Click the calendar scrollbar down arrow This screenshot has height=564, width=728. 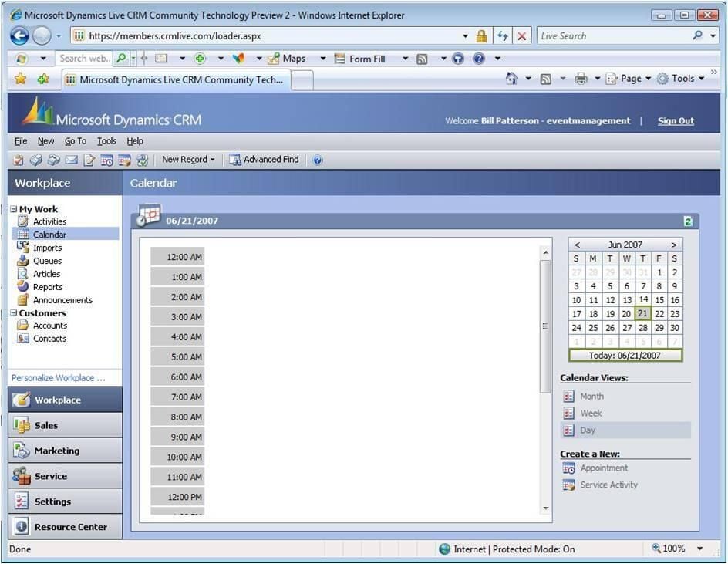click(545, 508)
